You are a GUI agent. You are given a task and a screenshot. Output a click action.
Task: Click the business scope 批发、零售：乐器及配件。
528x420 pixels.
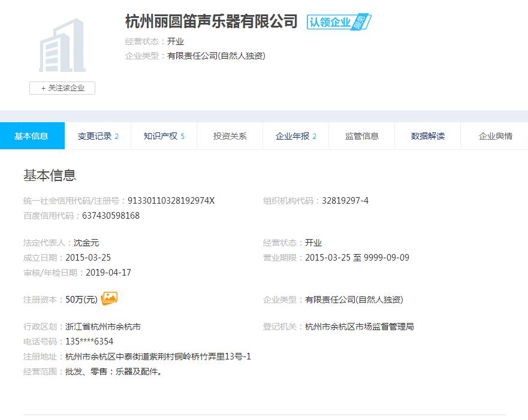(x=114, y=371)
